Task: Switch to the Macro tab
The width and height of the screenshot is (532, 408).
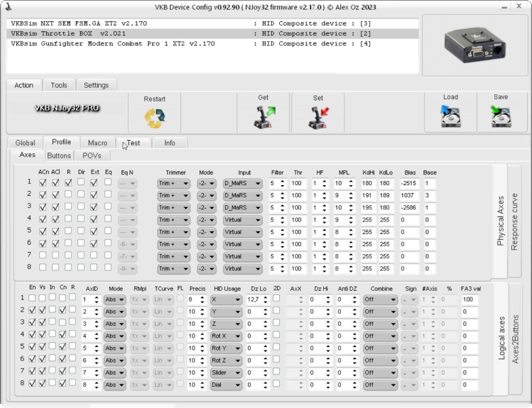Action: (x=98, y=143)
